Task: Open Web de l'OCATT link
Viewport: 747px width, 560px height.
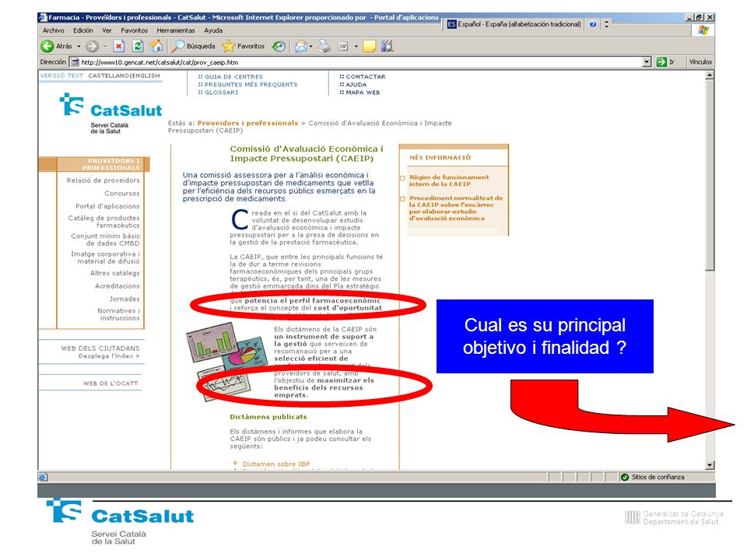Action: (111, 383)
